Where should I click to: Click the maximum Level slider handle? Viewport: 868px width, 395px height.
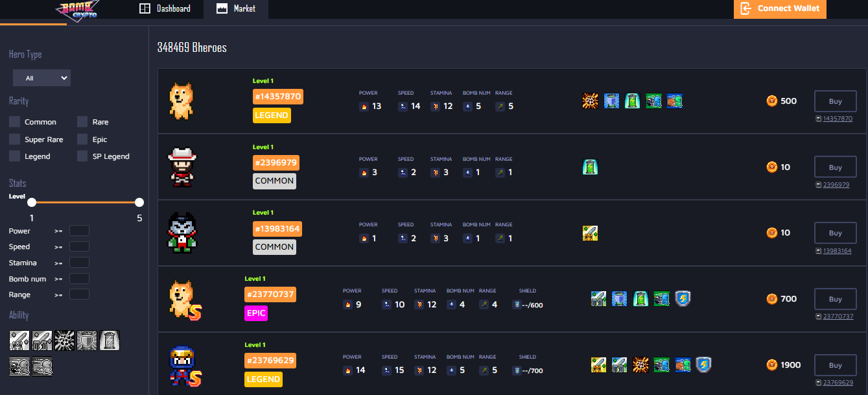coord(139,202)
